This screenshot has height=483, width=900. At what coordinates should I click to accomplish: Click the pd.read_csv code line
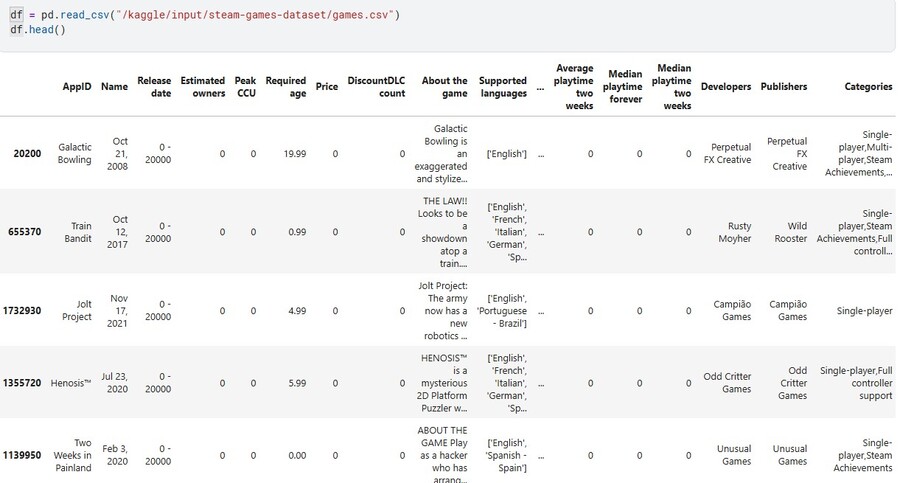point(204,14)
